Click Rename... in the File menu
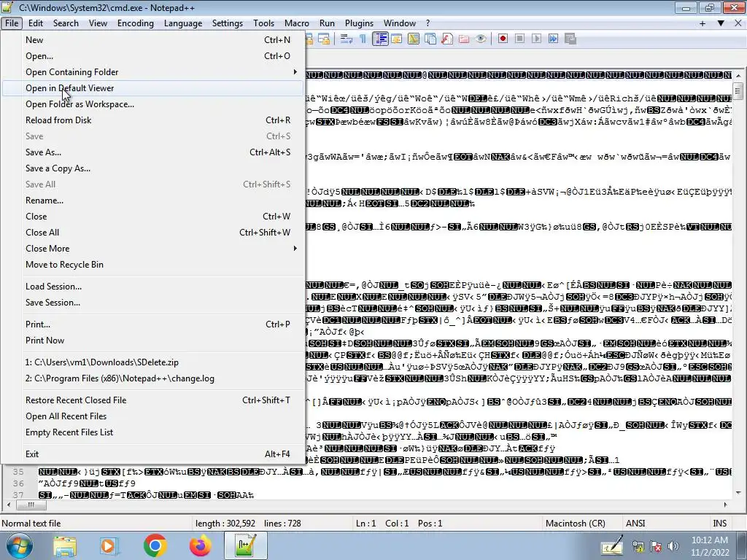This screenshot has height=560, width=747. 152,200
